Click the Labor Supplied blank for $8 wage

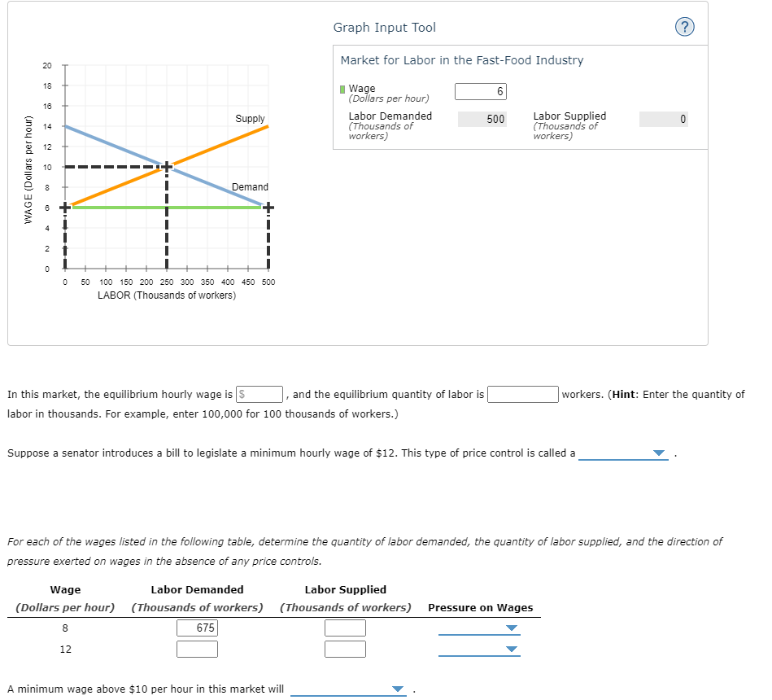(x=345, y=628)
